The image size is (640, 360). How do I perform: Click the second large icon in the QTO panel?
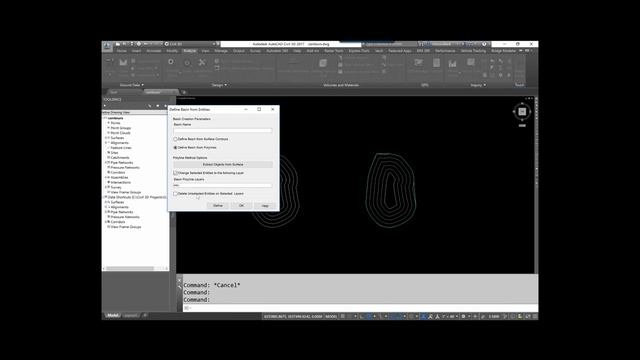point(436,63)
